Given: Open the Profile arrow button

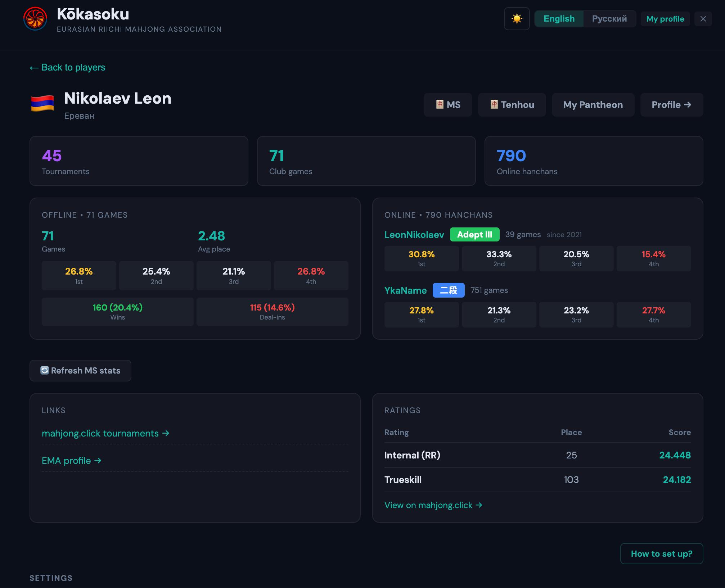Looking at the screenshot, I should coord(671,105).
